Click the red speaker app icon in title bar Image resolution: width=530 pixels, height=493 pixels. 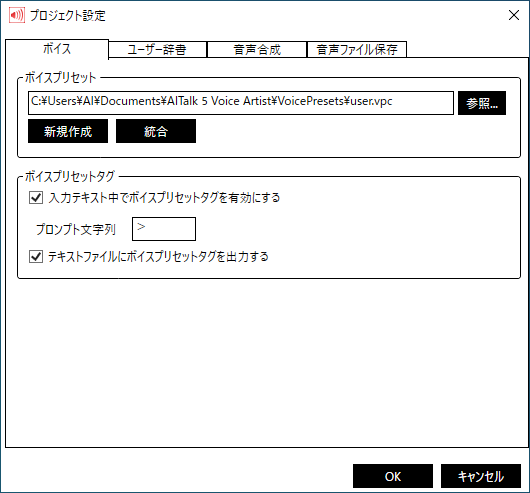pos(17,15)
